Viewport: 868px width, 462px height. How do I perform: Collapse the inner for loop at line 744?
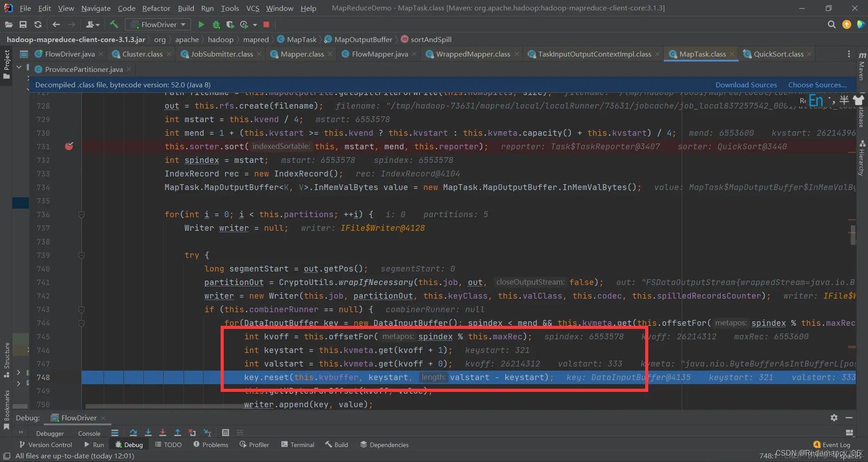[x=81, y=323]
